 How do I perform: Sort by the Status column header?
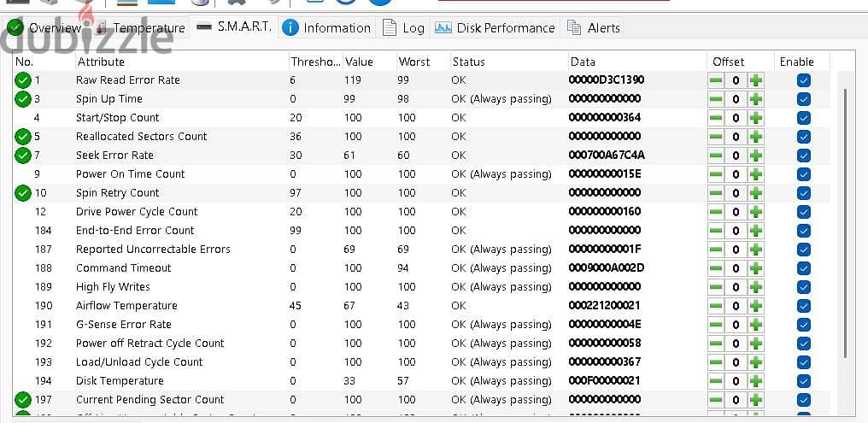click(x=508, y=62)
